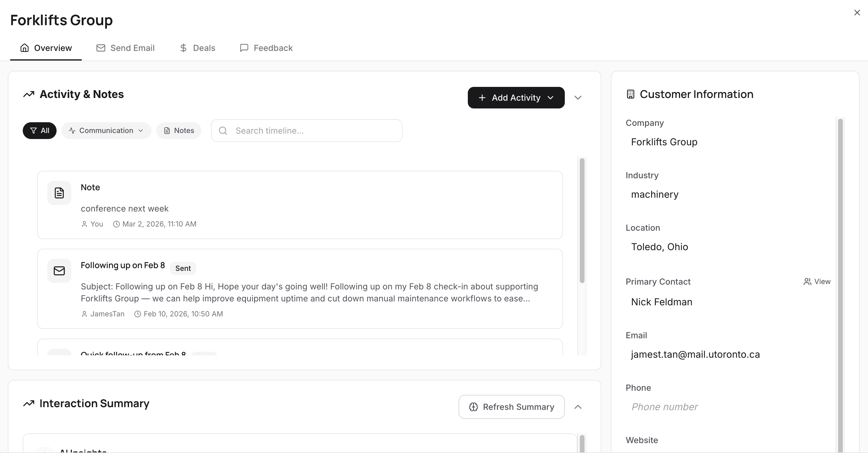The width and height of the screenshot is (868, 453).
Task: Open the Add Activity dropdown arrow
Action: 551,97
